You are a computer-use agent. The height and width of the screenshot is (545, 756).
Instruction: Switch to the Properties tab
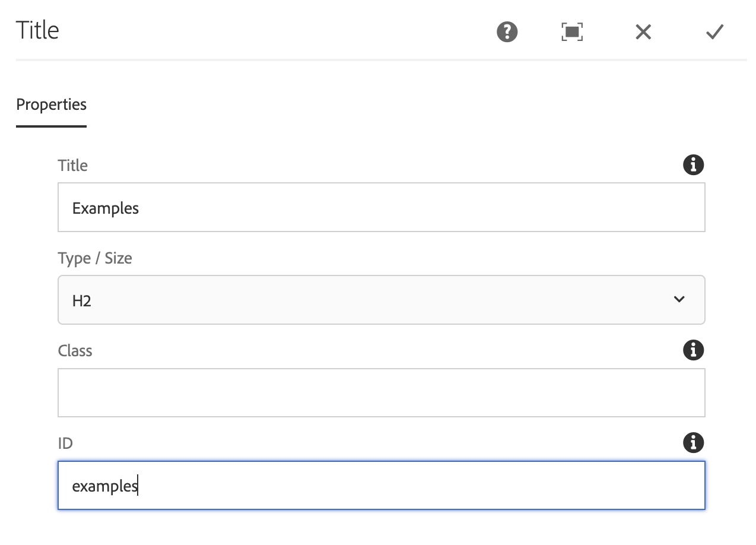(x=52, y=105)
